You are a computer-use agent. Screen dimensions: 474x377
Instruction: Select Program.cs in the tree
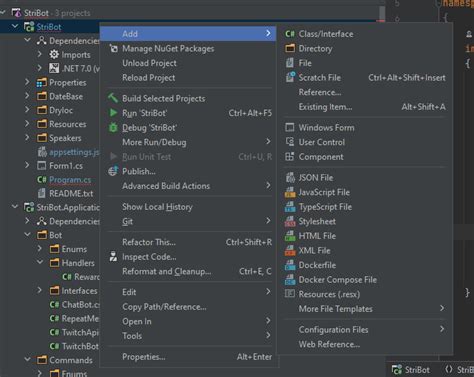(70, 180)
